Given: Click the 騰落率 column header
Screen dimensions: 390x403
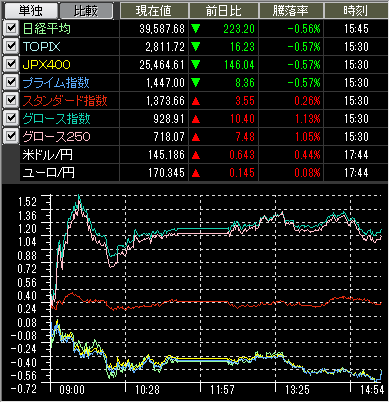Looking at the screenshot, I should point(291,11).
